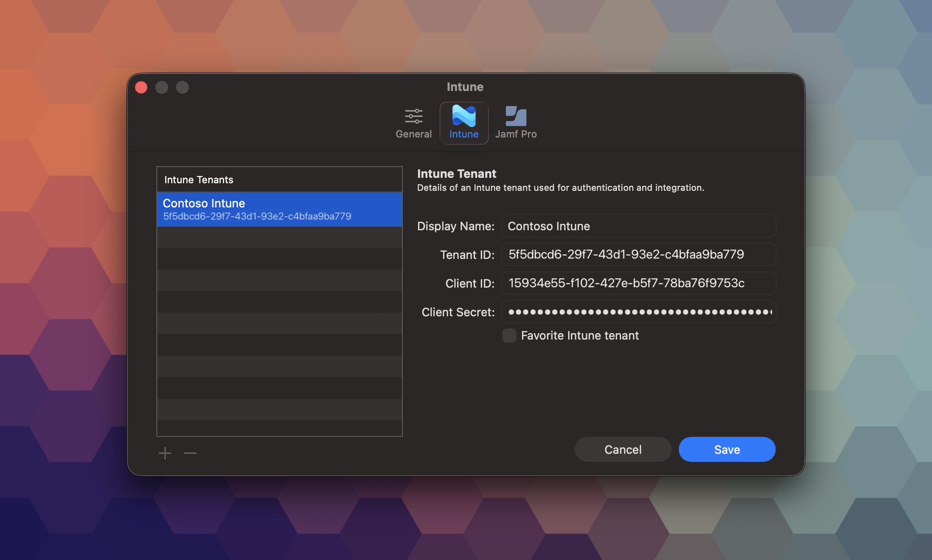Click the Client Secret password field
The height and width of the screenshot is (560, 932).
(639, 312)
